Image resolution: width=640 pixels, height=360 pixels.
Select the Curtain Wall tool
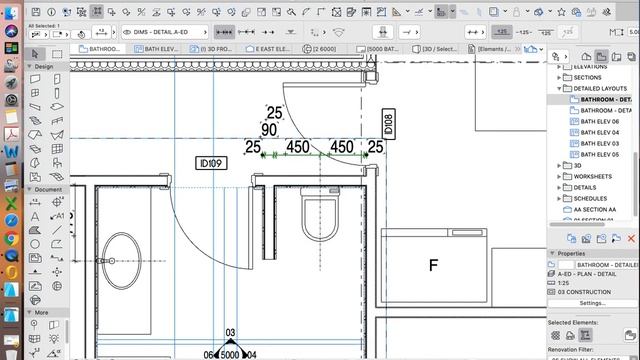click(57, 149)
